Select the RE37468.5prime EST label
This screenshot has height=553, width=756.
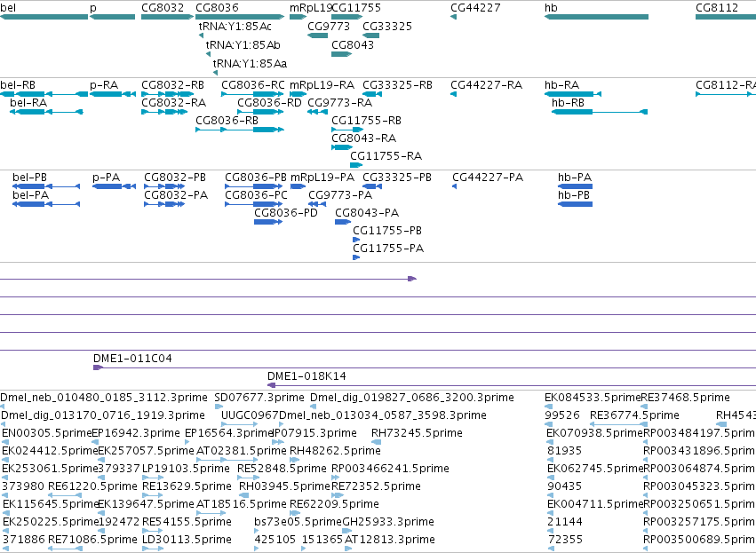(686, 398)
